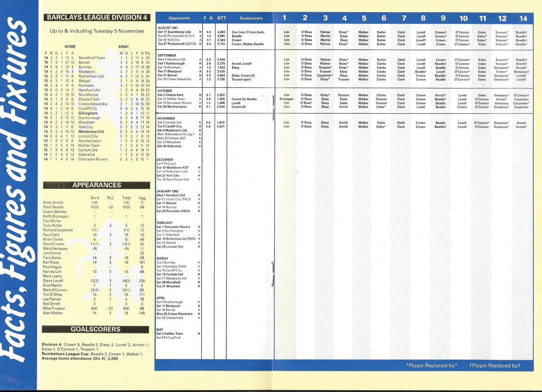The width and height of the screenshot is (542, 392).
Task: Select "Andy Arnott" in the appearances list
Action: click(53, 202)
